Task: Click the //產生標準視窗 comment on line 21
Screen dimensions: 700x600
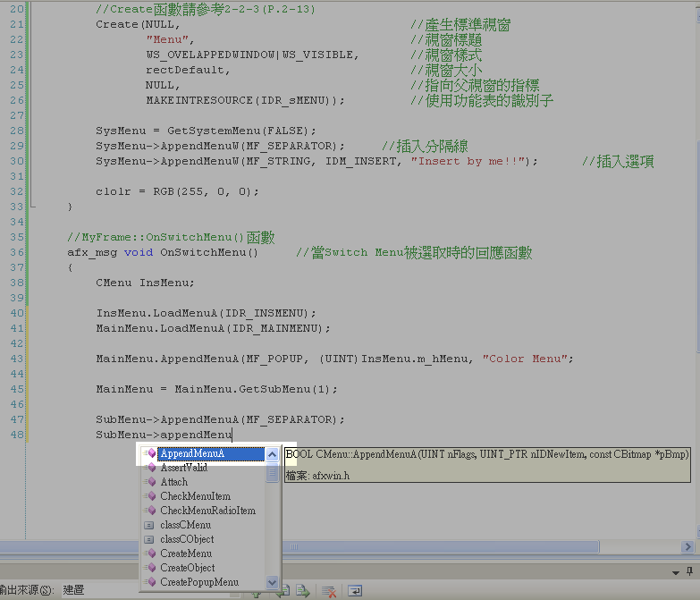Action: pos(460,24)
